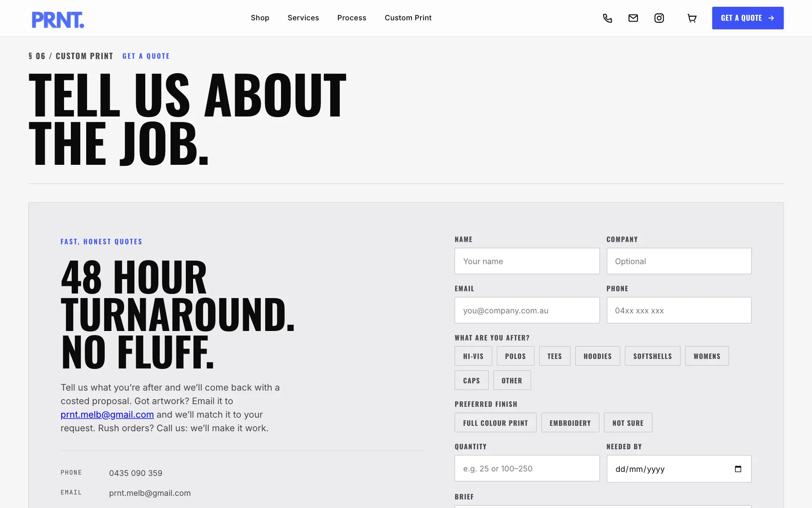
Task: Choose Embroidery as preferred finish
Action: (x=570, y=423)
